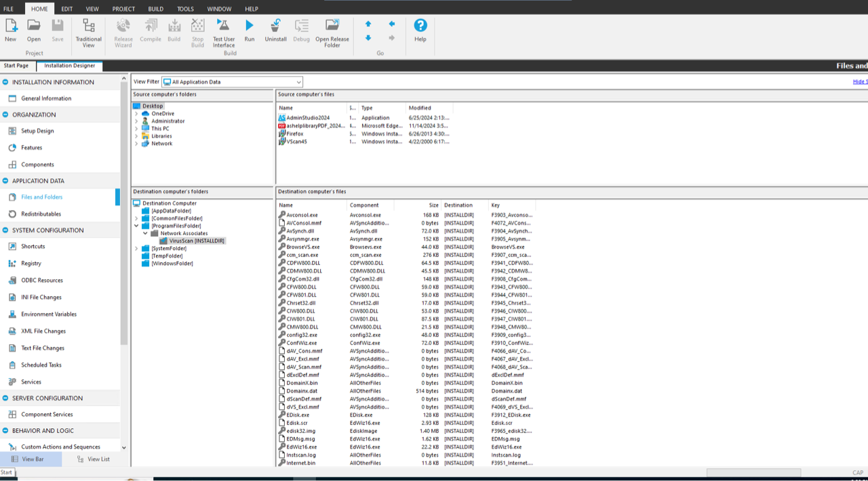This screenshot has width=868, height=481.
Task: Collapse the ORGANIZATION section
Action: pyautogui.click(x=6, y=115)
